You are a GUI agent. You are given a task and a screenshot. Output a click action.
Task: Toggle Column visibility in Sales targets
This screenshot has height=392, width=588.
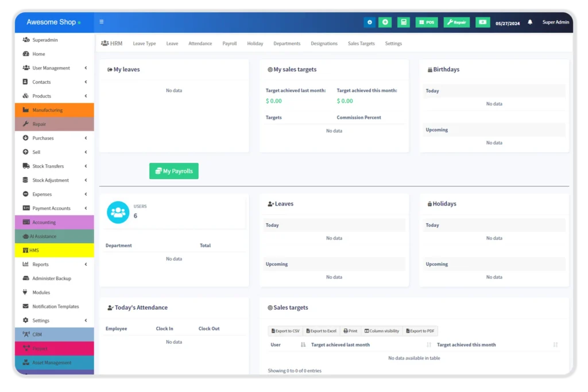point(382,331)
